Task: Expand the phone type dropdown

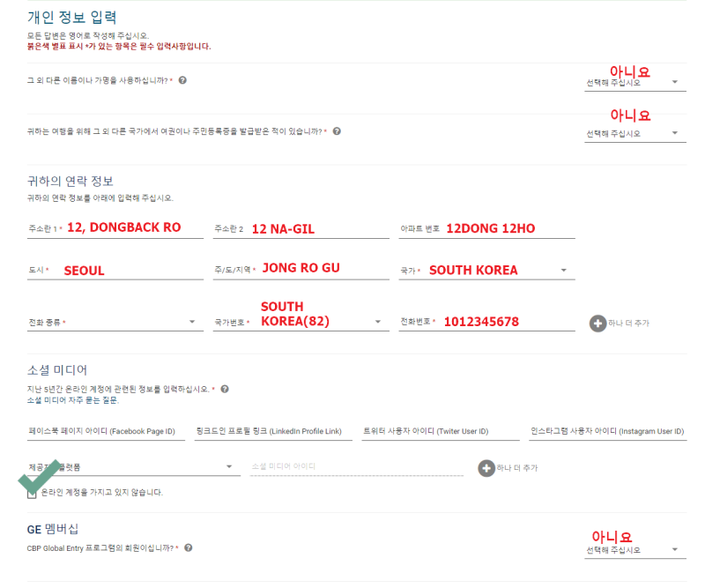Action: (x=115, y=322)
